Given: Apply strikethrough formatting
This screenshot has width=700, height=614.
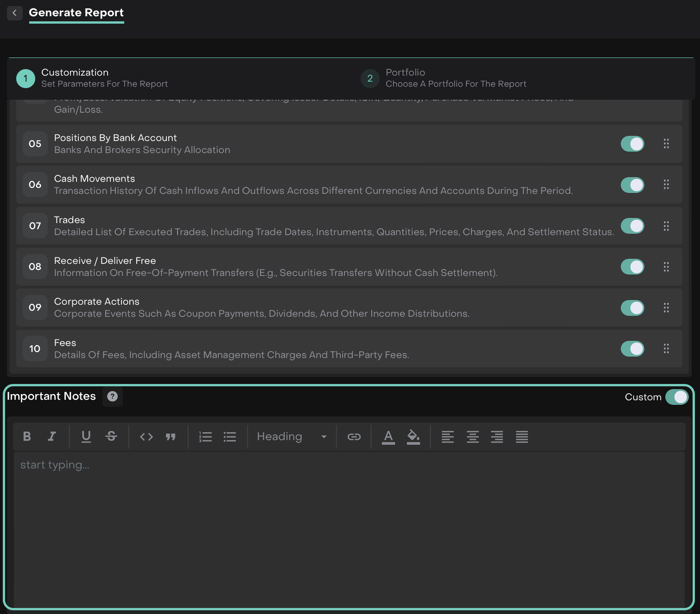Looking at the screenshot, I should [111, 436].
